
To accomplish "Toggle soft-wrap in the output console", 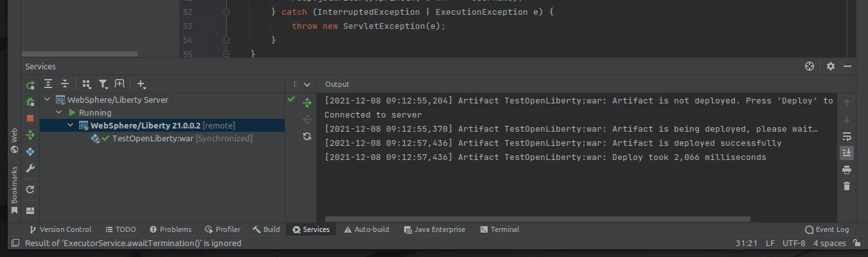I will 846,136.
